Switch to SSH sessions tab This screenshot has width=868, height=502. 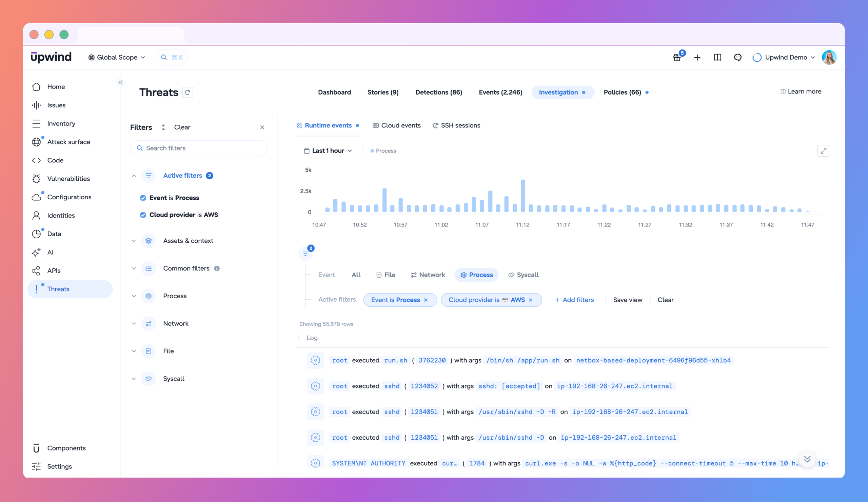(x=456, y=125)
